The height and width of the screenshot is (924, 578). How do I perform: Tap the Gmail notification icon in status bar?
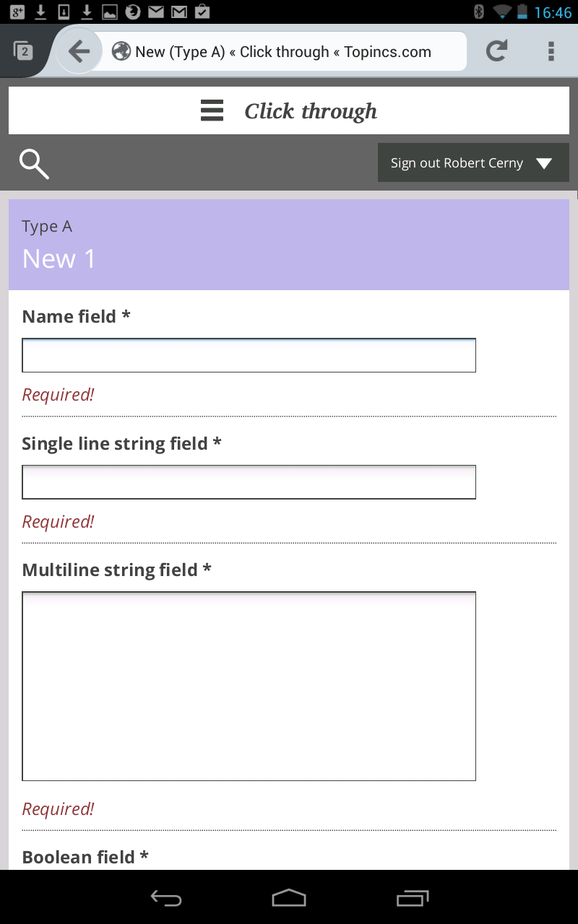pyautogui.click(x=178, y=11)
